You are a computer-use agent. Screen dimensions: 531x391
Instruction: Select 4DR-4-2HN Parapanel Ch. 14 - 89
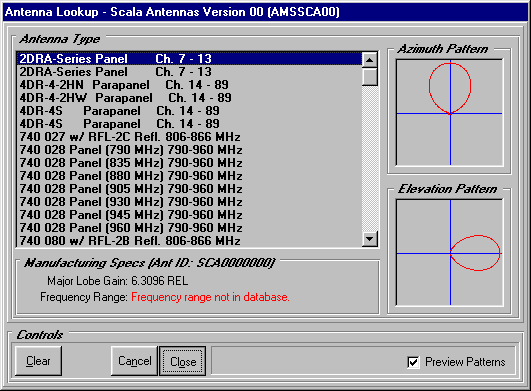[x=189, y=85]
